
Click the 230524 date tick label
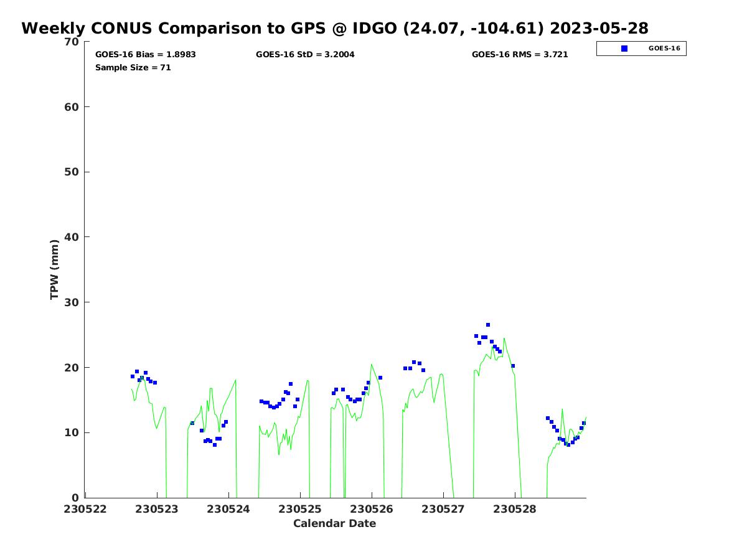coord(228,509)
